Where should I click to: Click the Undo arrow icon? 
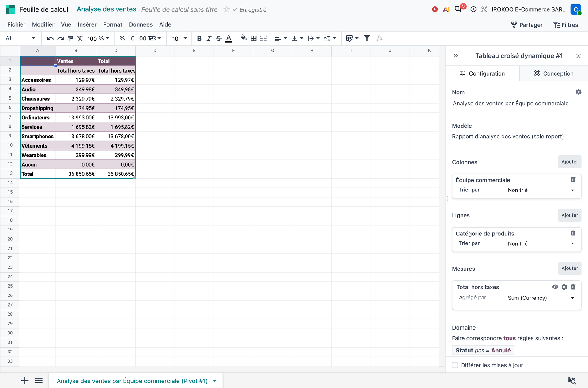click(51, 38)
